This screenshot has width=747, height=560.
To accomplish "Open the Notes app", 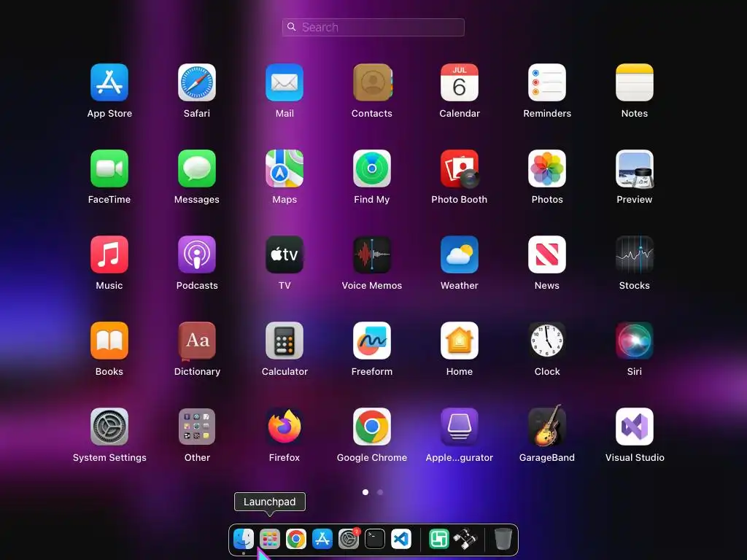I will 635,82.
